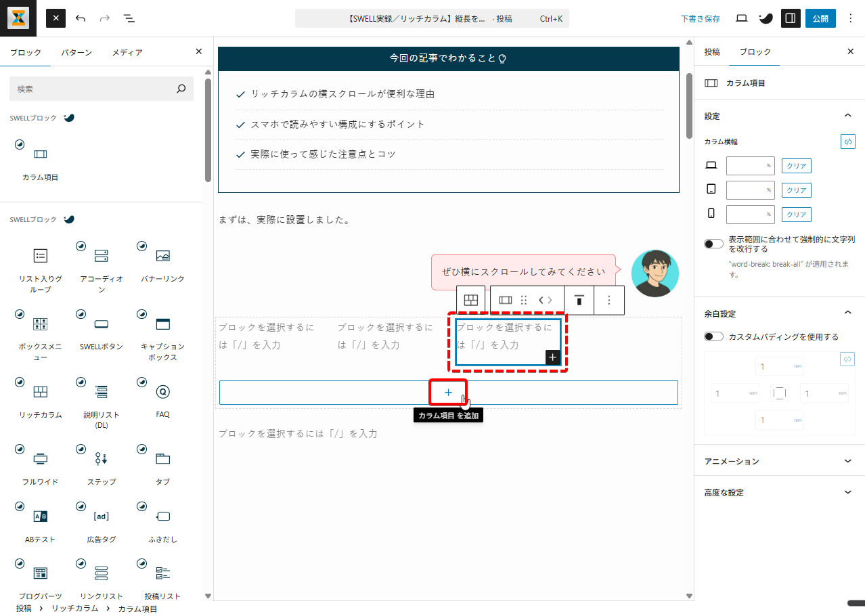865x616 pixels.
Task: Click the block 検索 search field
Action: pyautogui.click(x=95, y=89)
